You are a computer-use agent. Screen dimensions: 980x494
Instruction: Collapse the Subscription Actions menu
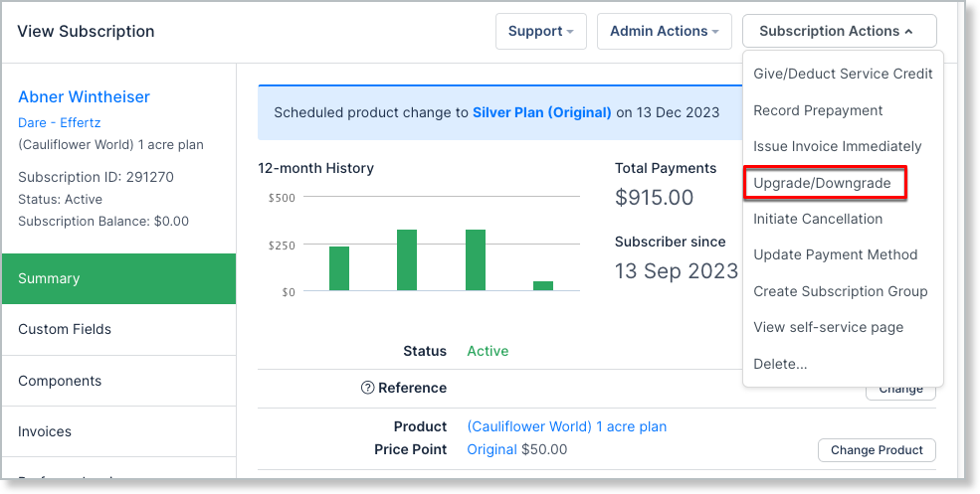[x=839, y=31]
